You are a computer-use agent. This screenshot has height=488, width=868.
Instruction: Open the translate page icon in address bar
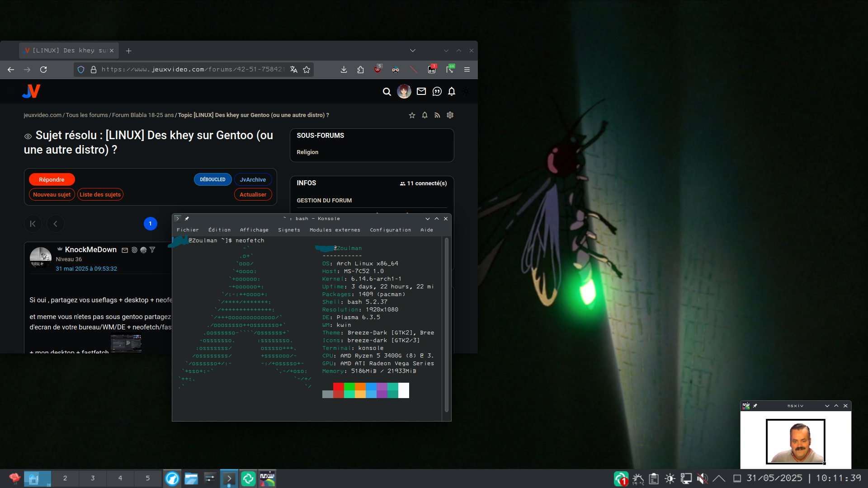pos(294,70)
